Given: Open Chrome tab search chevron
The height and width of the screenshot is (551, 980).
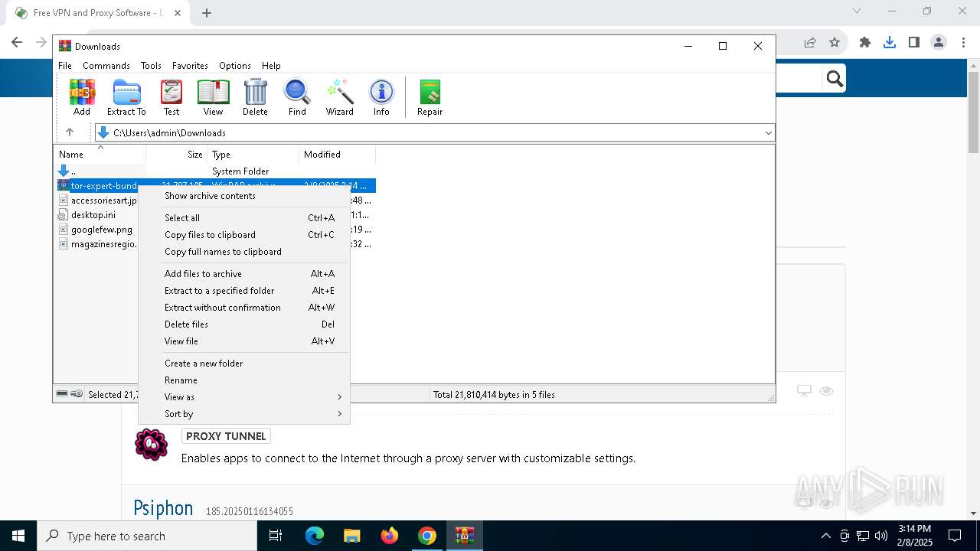Looking at the screenshot, I should (857, 11).
